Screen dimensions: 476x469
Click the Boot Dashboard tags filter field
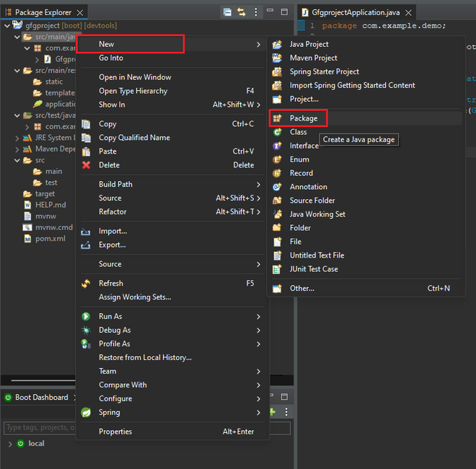[40, 428]
